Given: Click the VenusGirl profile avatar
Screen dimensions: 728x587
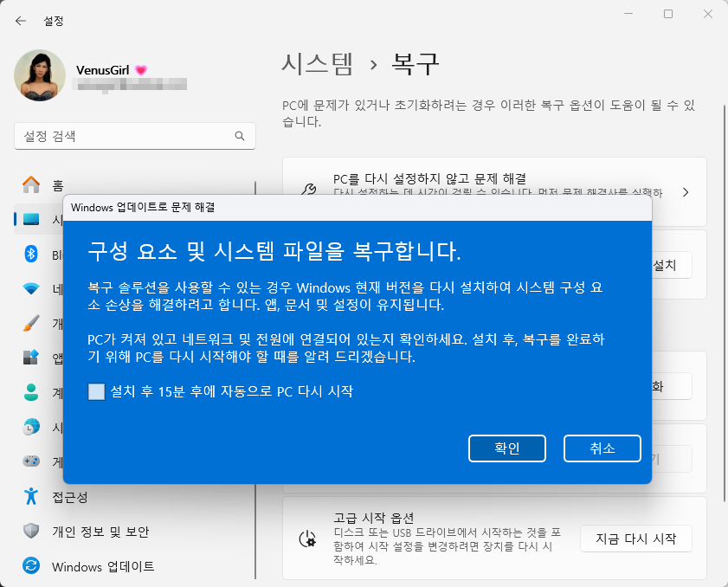Looking at the screenshot, I should pyautogui.click(x=40, y=75).
